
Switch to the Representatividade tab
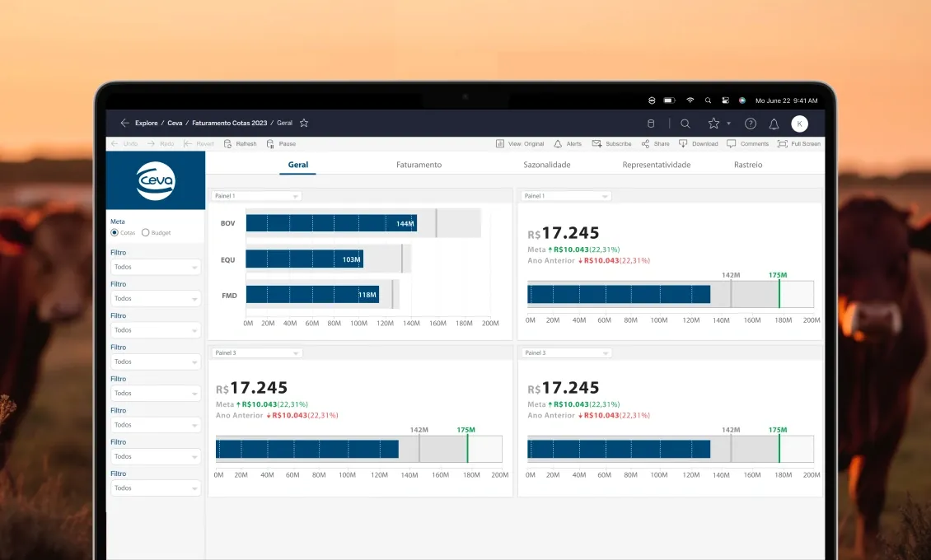coord(657,165)
